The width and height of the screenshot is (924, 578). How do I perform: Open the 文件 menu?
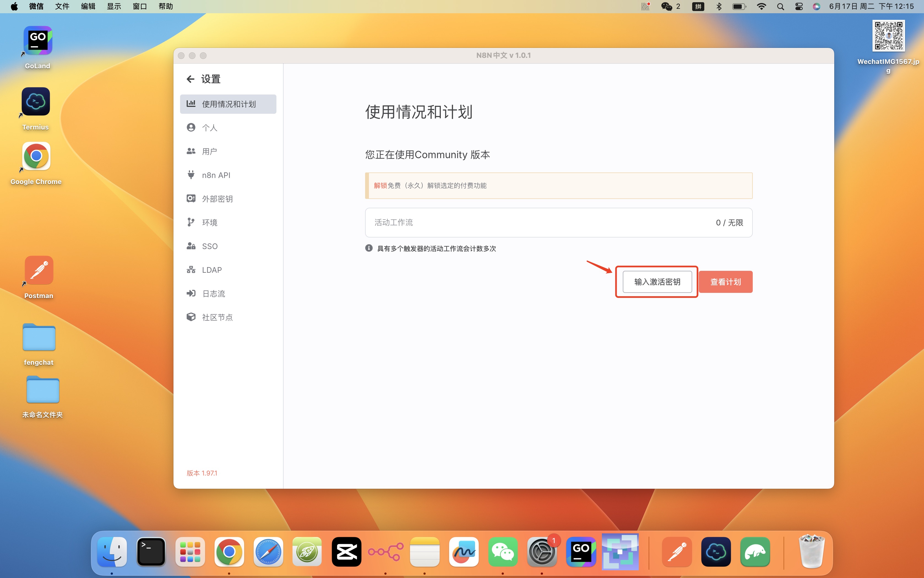click(x=62, y=7)
